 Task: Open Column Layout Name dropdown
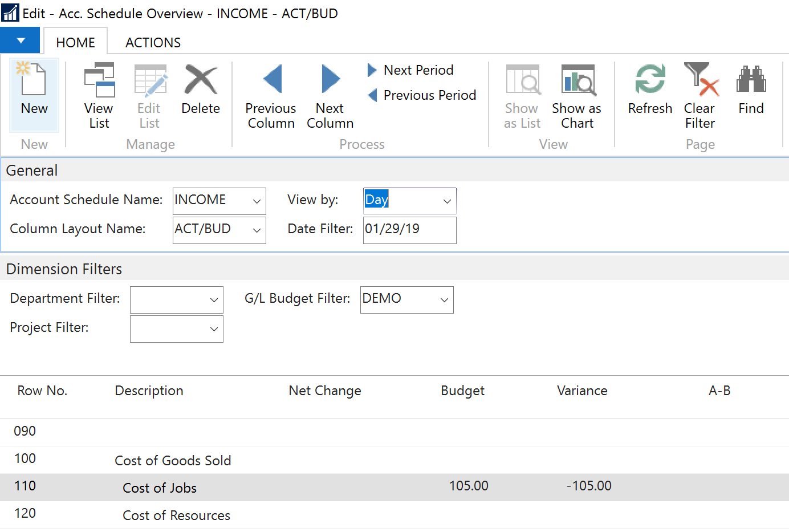coord(257,230)
